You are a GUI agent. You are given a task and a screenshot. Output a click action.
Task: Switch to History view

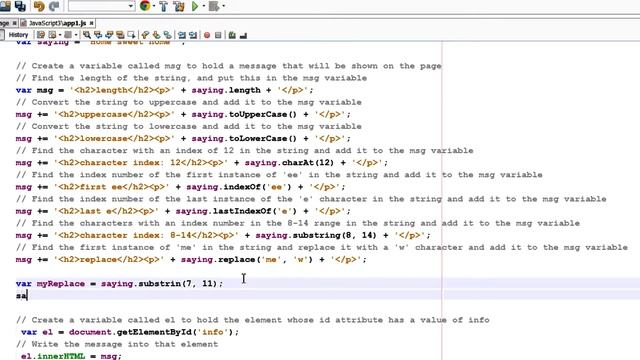tap(18, 35)
